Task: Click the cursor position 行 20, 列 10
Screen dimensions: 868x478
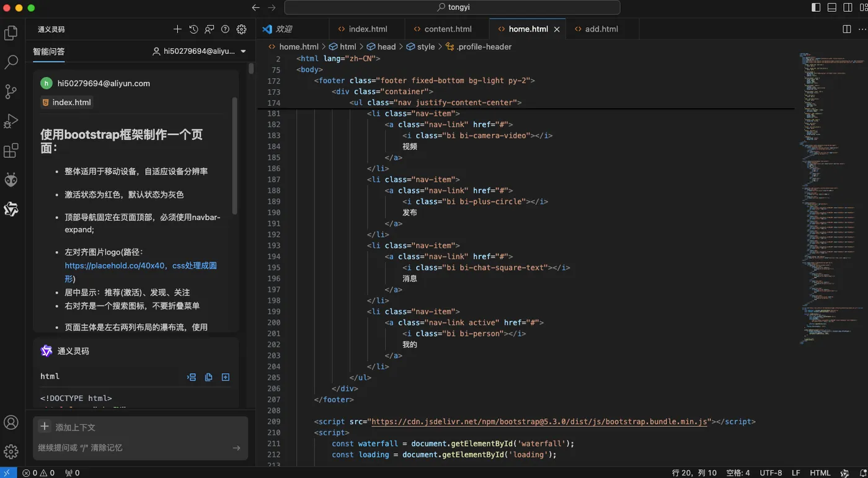Action: 694,472
